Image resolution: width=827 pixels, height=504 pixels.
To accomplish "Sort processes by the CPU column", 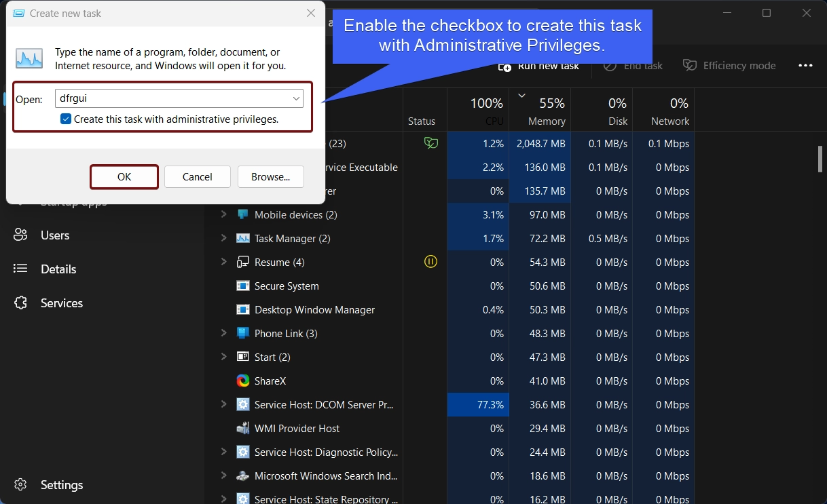I will pos(478,110).
